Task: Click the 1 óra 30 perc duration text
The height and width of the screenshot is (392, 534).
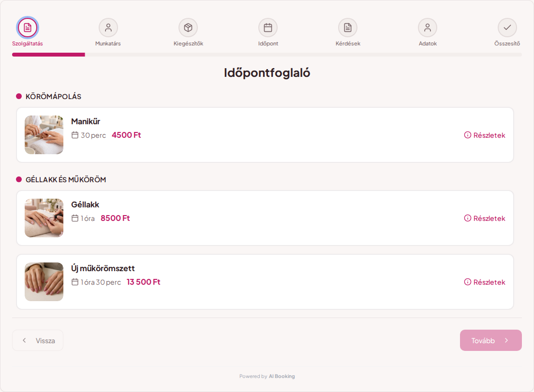Action: [101, 282]
